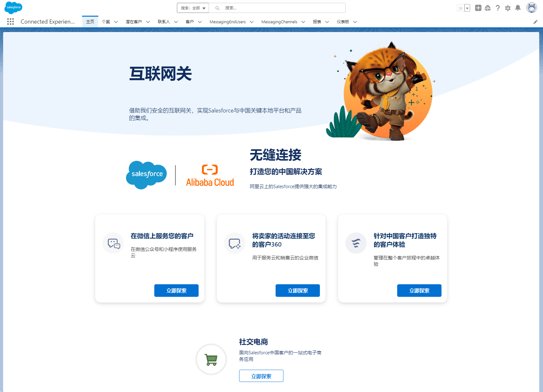Screen dimensions: 543x392
Task: Click 立即探索 under 将卖家的活动连接至您的客户360
Action: pyautogui.click(x=298, y=291)
